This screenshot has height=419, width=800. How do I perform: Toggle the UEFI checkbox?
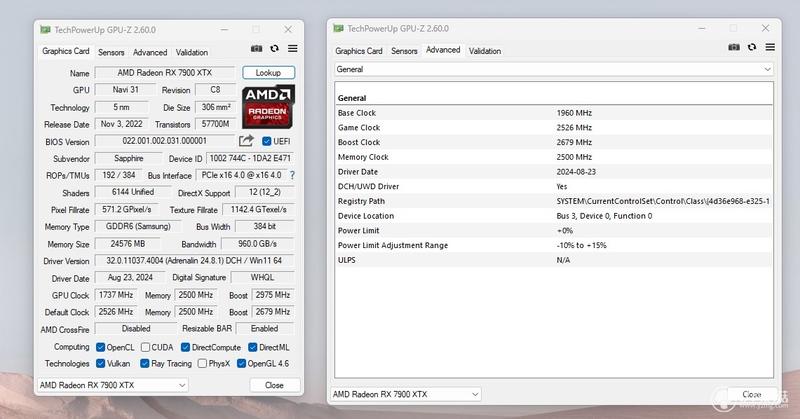click(266, 141)
